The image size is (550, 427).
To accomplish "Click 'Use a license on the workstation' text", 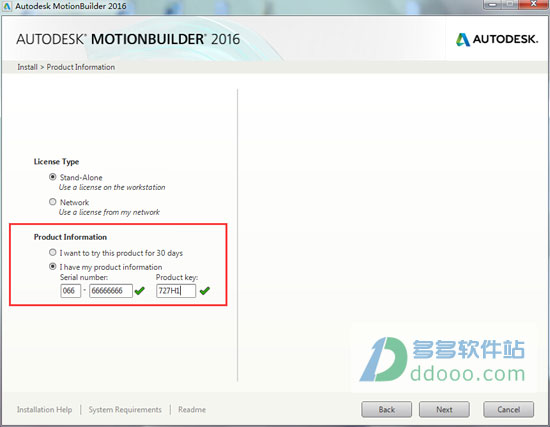I will tap(112, 187).
